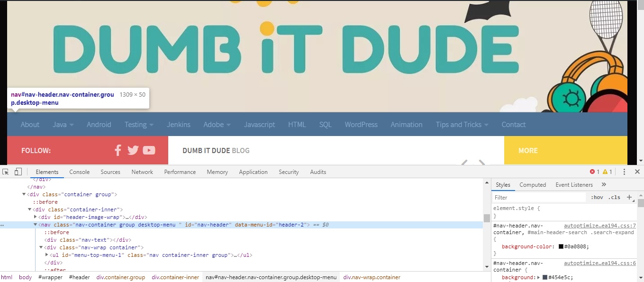Click the YouTube icon in the follow bar
The height and width of the screenshot is (282, 644).
coord(149,150)
